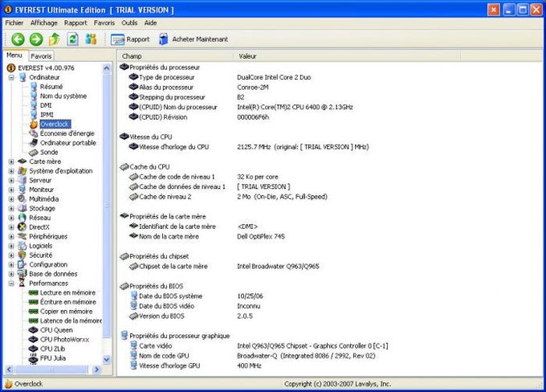This screenshot has width=546, height=392.
Task: Click the Réseau network icon
Action: pyautogui.click(x=22, y=218)
